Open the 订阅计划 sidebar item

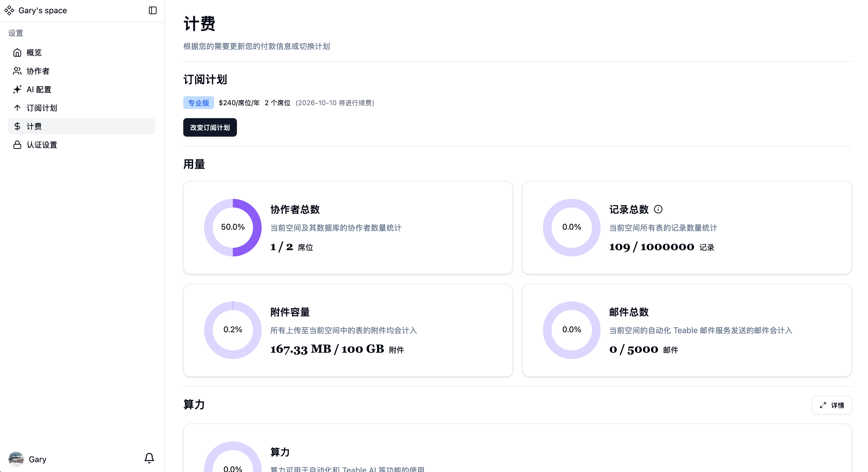point(42,108)
